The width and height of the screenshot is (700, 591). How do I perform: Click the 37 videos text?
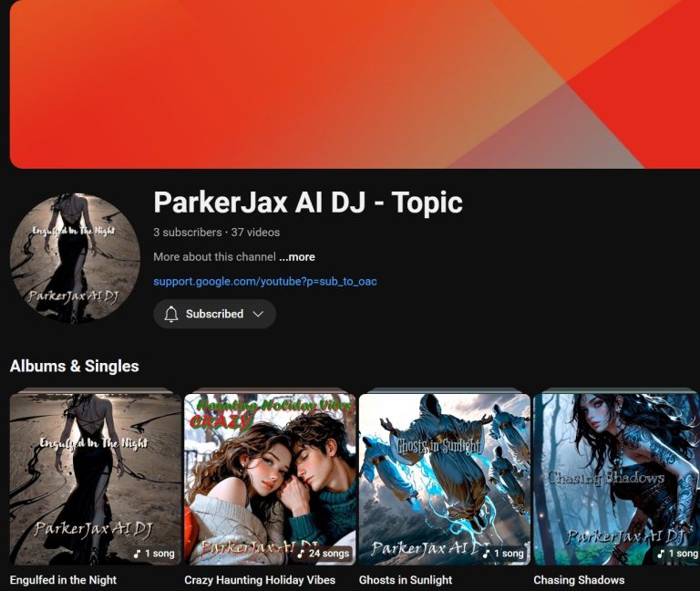tap(255, 233)
